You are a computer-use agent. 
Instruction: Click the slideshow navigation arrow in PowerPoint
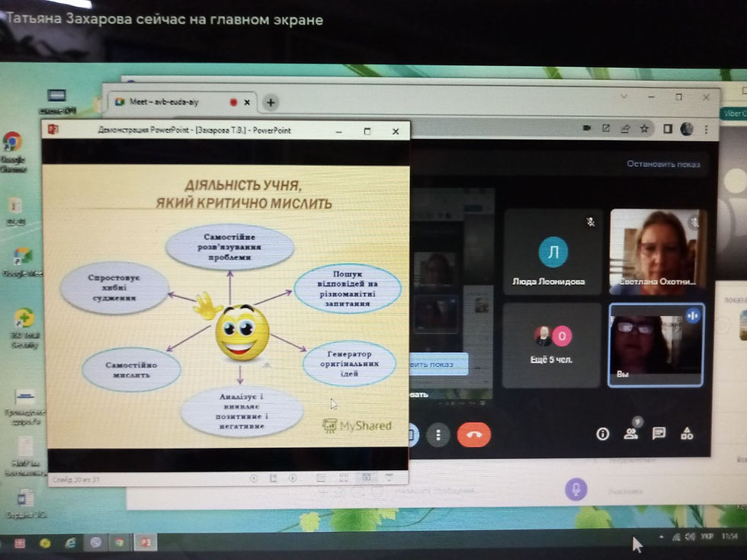coord(292,480)
